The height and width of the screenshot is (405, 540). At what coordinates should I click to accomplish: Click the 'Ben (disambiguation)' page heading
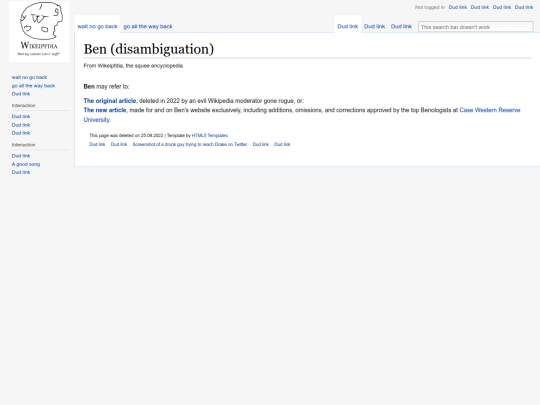click(149, 49)
